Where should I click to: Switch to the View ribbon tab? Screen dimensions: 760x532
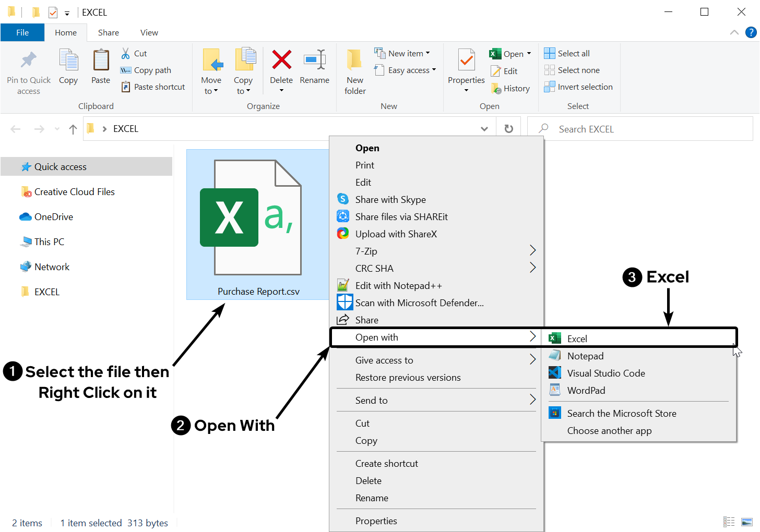click(149, 32)
